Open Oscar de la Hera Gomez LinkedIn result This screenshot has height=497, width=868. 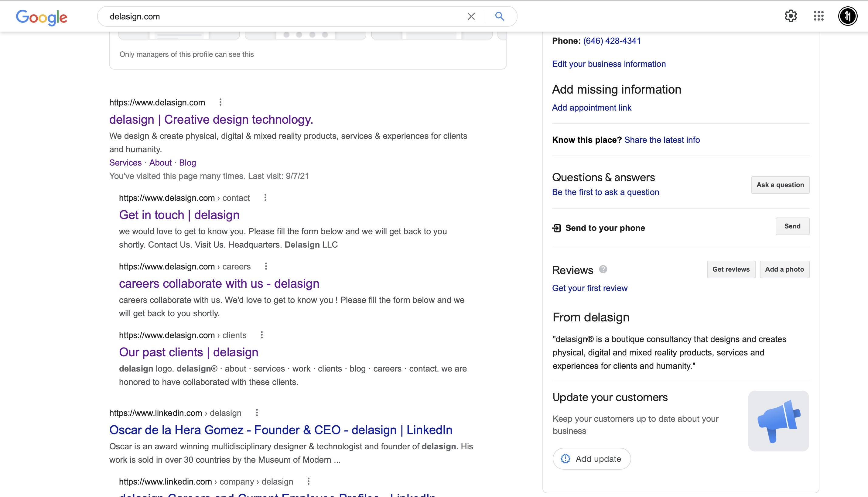coord(281,430)
